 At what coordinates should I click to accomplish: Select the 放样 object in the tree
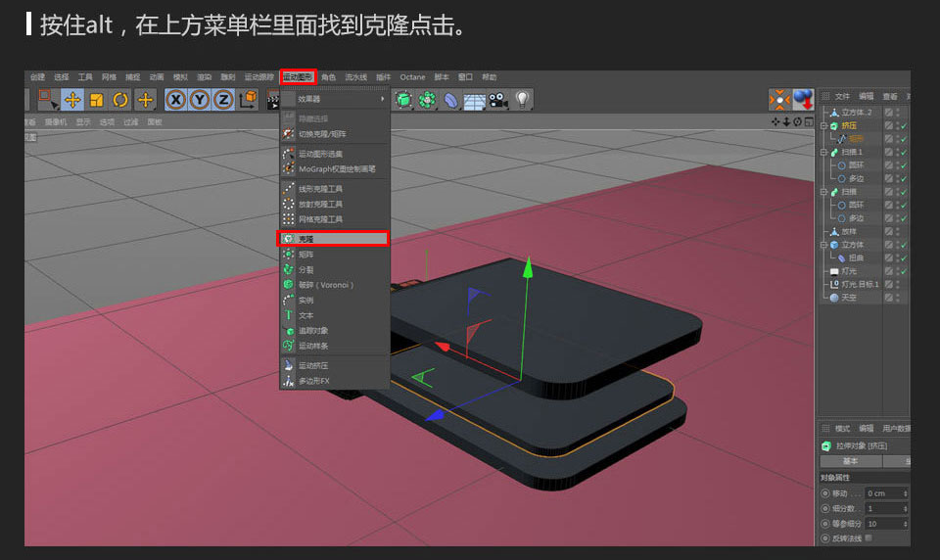pyautogui.click(x=849, y=231)
